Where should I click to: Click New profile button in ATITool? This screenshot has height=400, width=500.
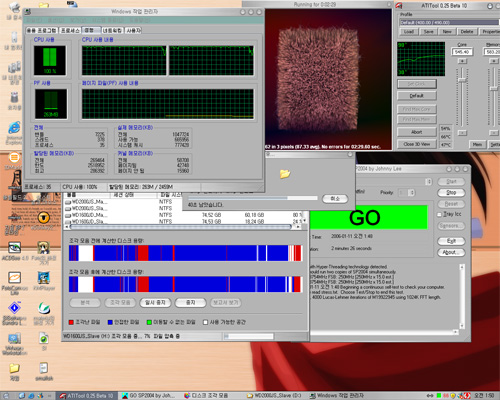[x=447, y=32]
